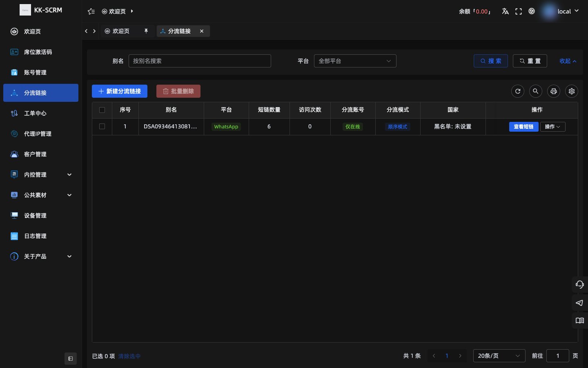Click the 客户管理 sidebar icon
Viewport: 588px width, 368px height.
coord(14,154)
